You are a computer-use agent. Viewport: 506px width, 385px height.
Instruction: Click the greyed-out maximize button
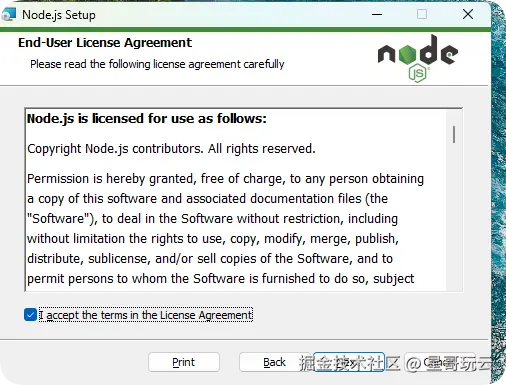click(422, 14)
